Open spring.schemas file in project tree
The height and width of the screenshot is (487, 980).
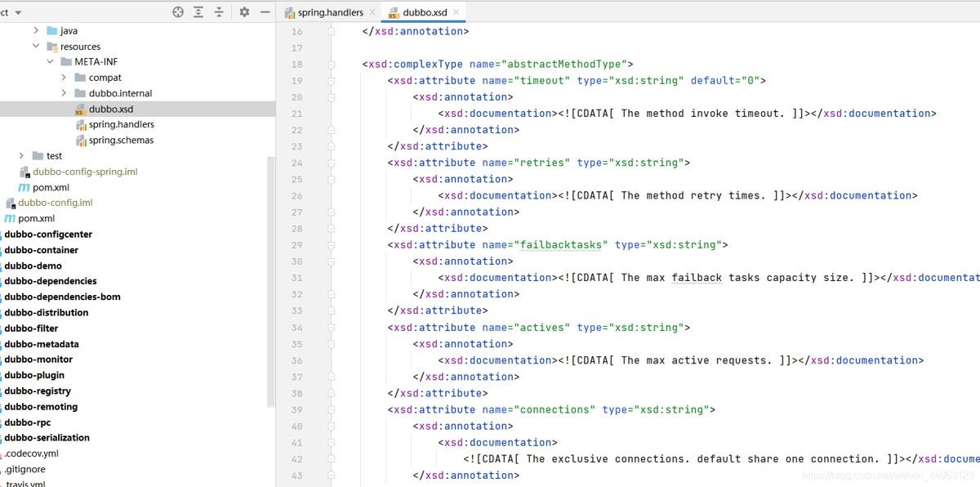(115, 140)
